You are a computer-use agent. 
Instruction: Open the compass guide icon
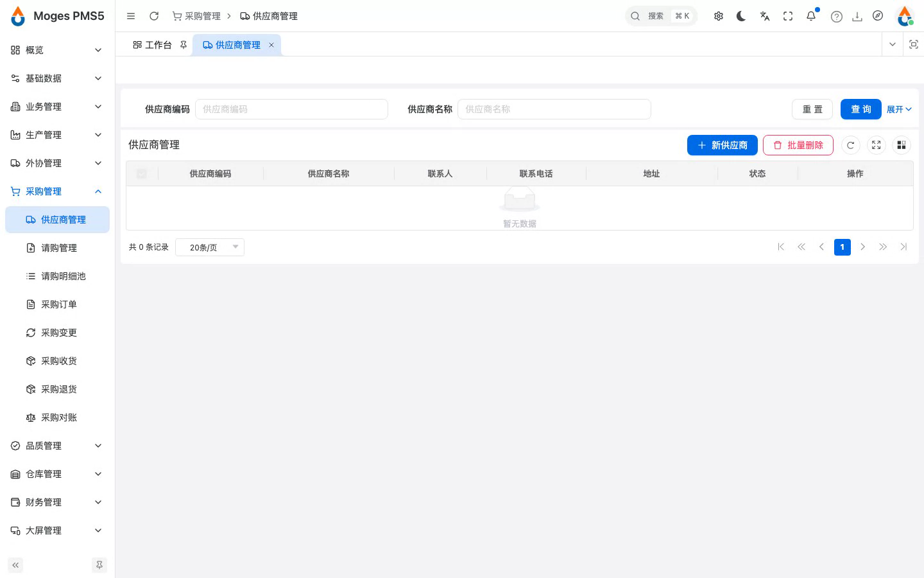[x=878, y=16]
